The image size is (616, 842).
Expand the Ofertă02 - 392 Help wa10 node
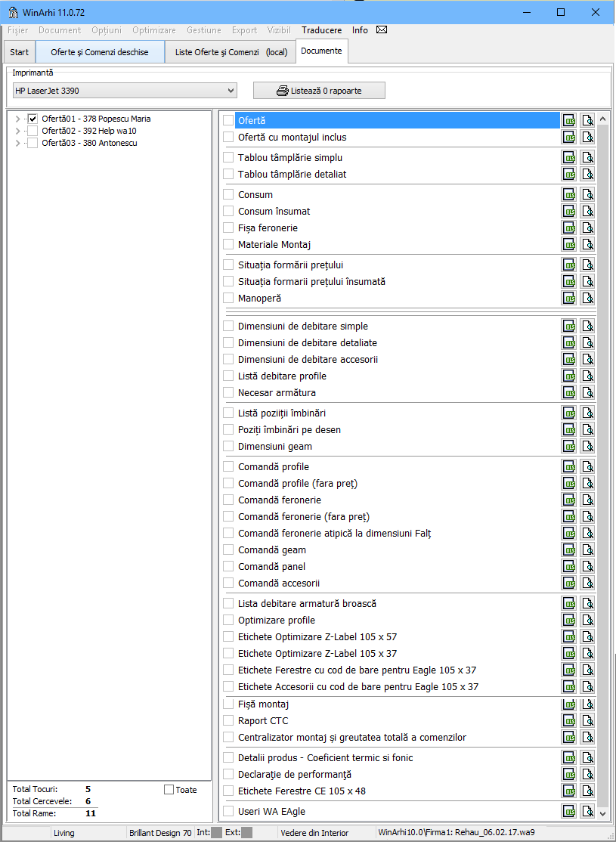tap(18, 131)
